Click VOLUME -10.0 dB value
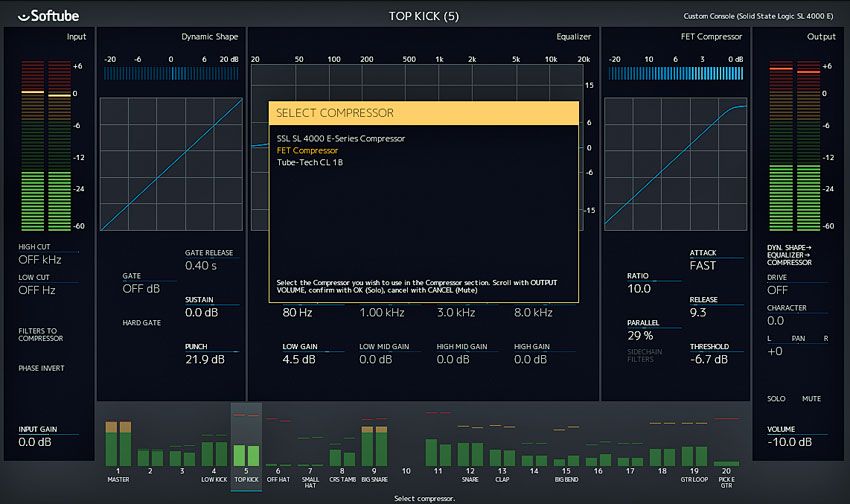850x504 pixels. (789, 442)
